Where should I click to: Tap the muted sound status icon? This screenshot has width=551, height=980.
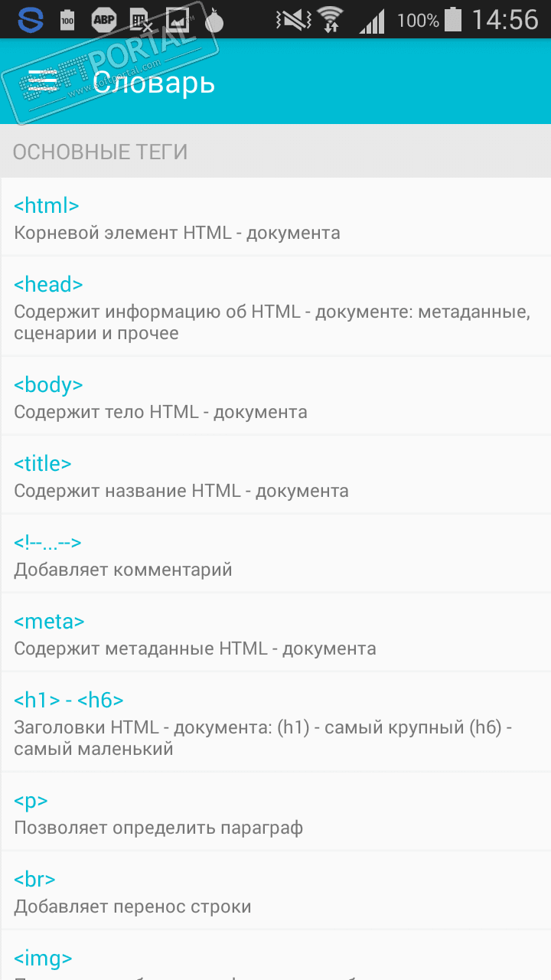pyautogui.click(x=292, y=19)
